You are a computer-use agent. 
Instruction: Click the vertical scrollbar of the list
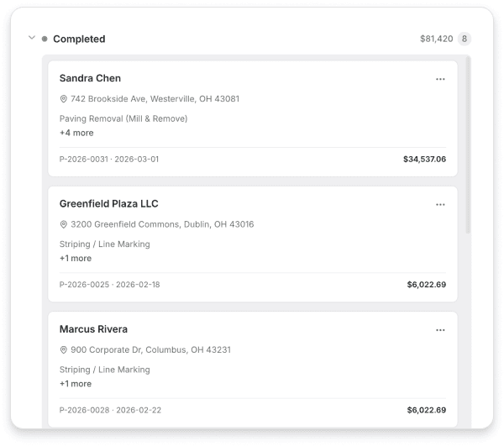click(x=468, y=145)
